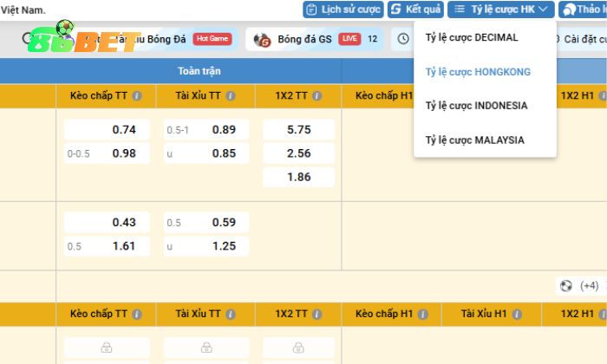Select Tỷ lệ cược HONGKONG option
The height and width of the screenshot is (364, 607).
point(478,72)
